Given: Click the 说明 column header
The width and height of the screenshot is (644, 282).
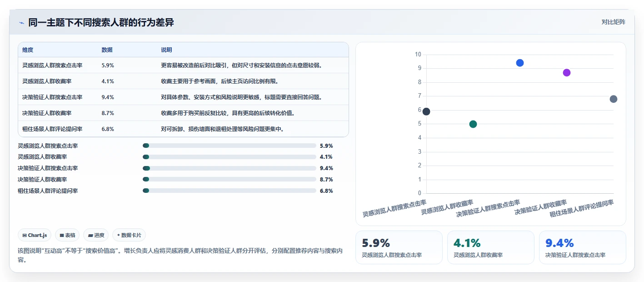Looking at the screenshot, I should (x=166, y=50).
